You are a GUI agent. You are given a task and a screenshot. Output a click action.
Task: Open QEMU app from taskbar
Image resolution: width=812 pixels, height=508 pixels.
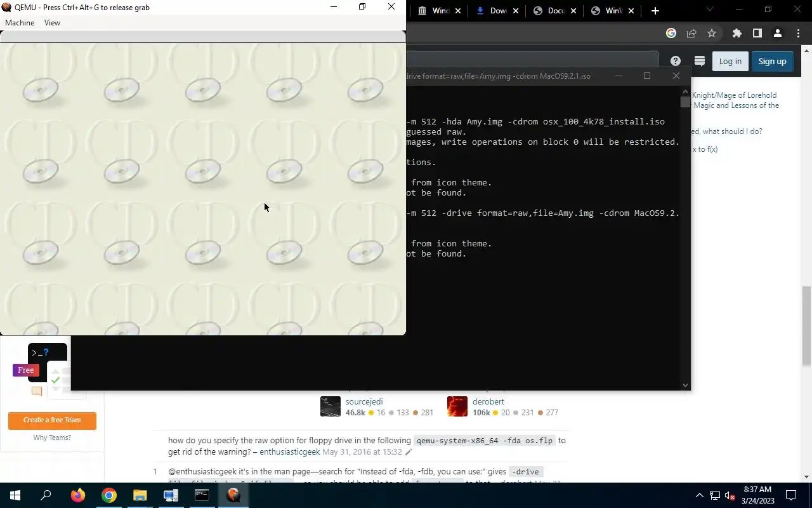(233, 495)
